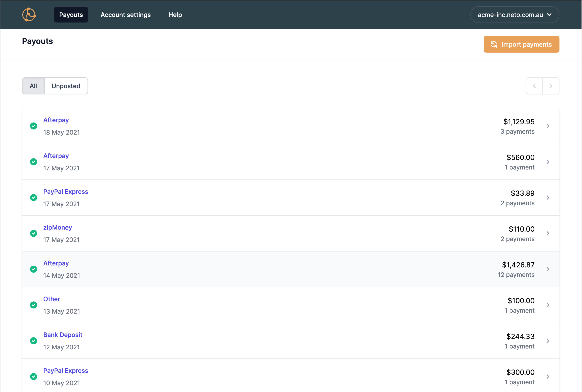Open the Payouts nav item
The height and width of the screenshot is (392, 582).
71,14
